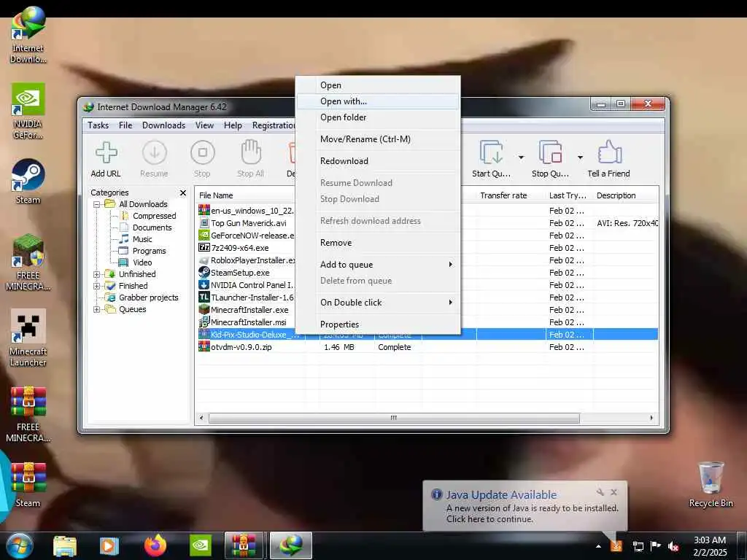
Task: Click the Windows Start button
Action: [x=20, y=545]
